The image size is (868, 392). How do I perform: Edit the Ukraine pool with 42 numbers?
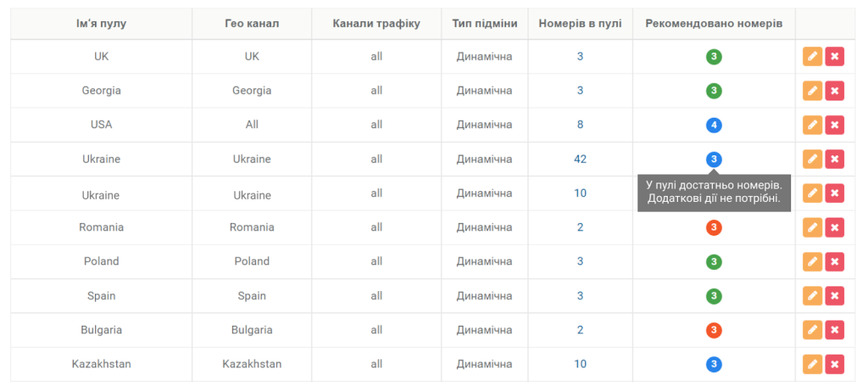(812, 160)
